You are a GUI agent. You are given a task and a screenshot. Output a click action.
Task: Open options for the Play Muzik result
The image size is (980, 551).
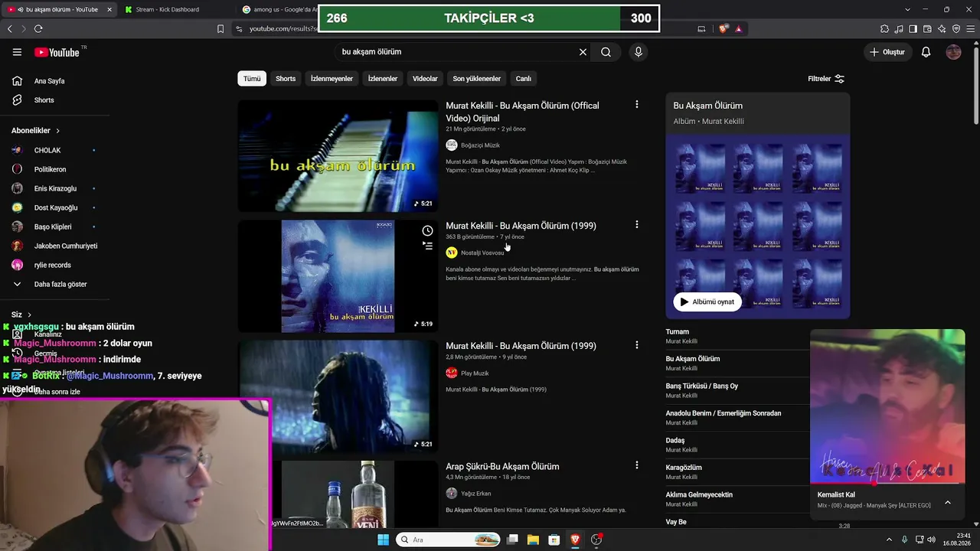pos(636,345)
